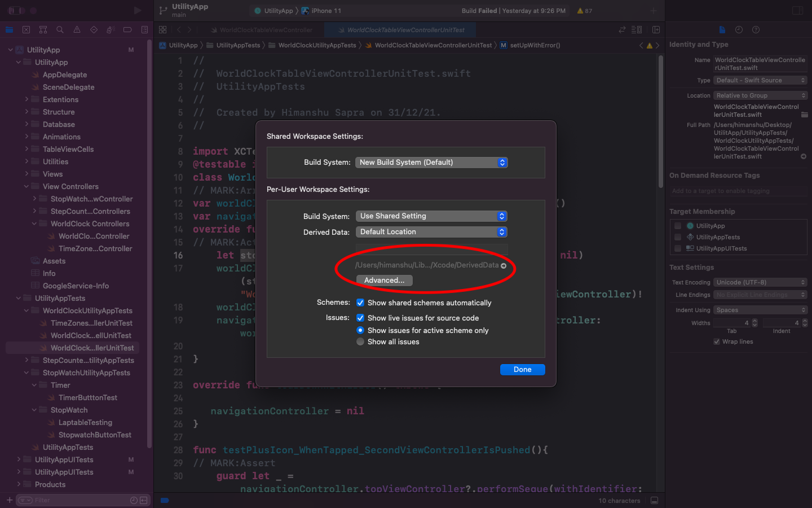This screenshot has width=812, height=508.
Task: Jump to previous issue arrow
Action: 641,46
